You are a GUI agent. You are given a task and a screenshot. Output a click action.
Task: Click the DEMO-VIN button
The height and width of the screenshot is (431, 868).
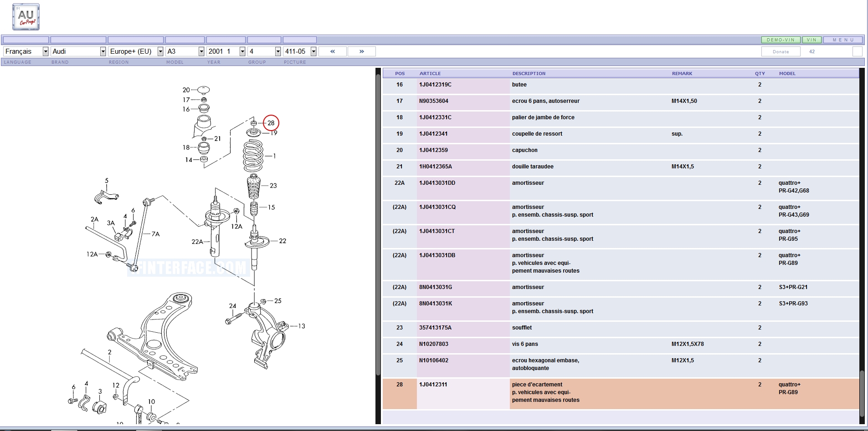781,40
